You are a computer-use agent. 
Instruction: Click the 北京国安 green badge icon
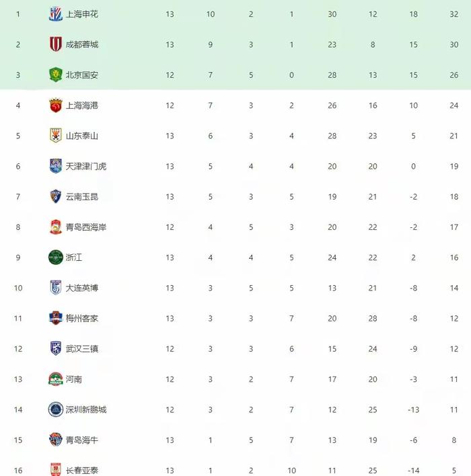tap(56, 75)
